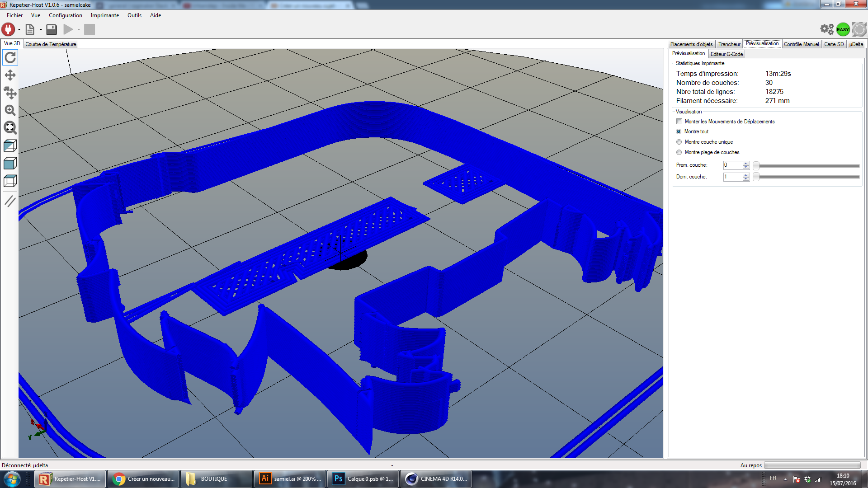Click the Dern. couche number field
Viewport: 868px width, 488px height.
click(x=732, y=177)
